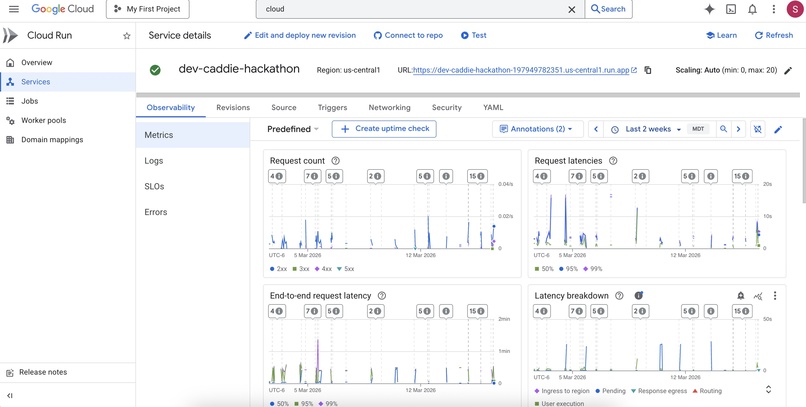Open the top bar three-dot menu

(774, 9)
